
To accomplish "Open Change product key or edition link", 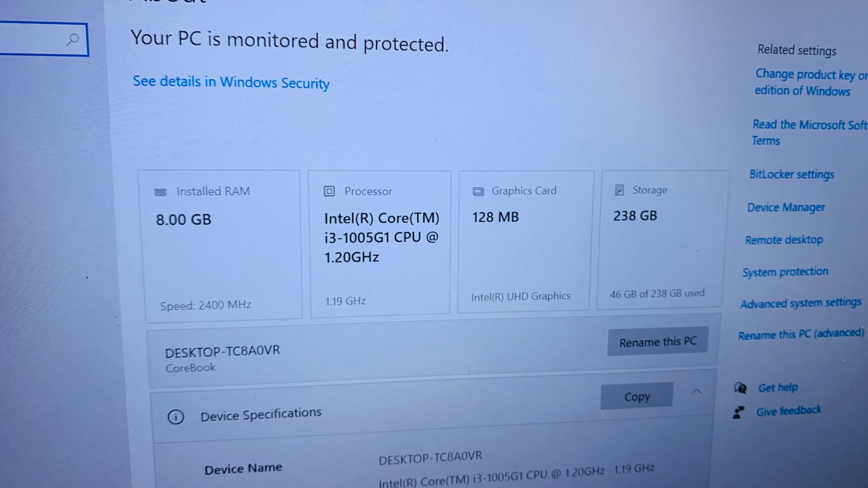I will [811, 82].
